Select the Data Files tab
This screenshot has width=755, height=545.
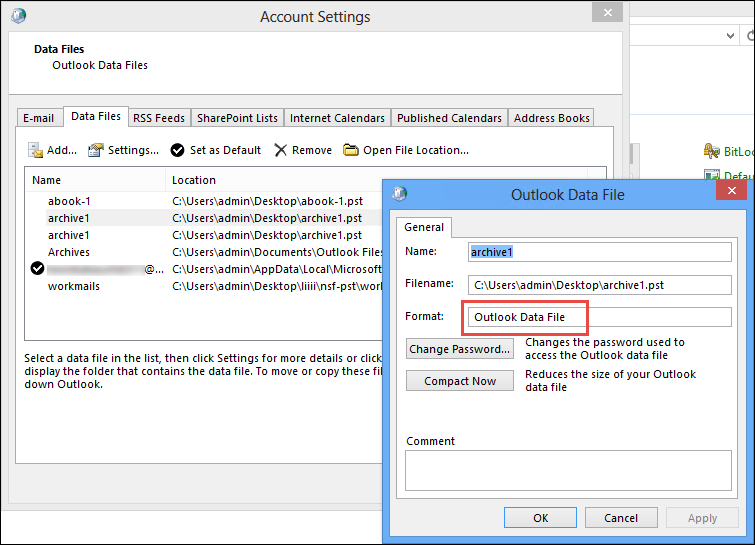96,116
